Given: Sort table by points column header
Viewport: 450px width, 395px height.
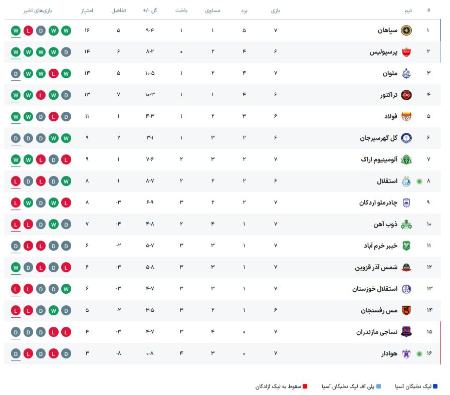Looking at the screenshot, I should point(87,10).
